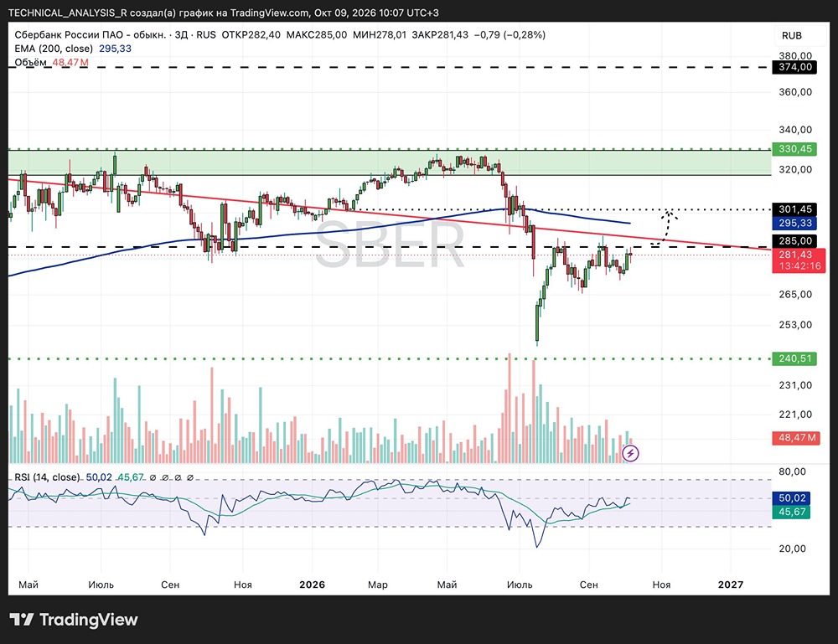Image resolution: width=838 pixels, height=644 pixels.
Task: Click the 374,00 price level tag
Action: (x=794, y=67)
